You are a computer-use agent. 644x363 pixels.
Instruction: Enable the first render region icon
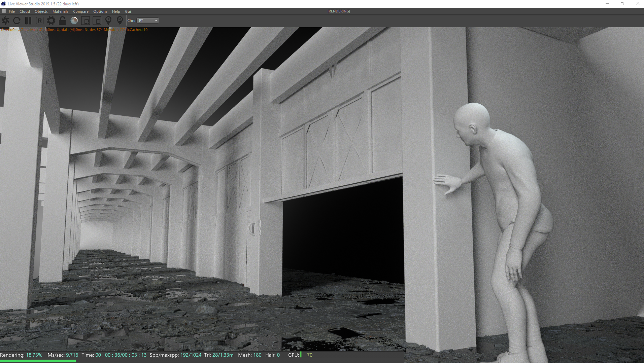(x=86, y=21)
